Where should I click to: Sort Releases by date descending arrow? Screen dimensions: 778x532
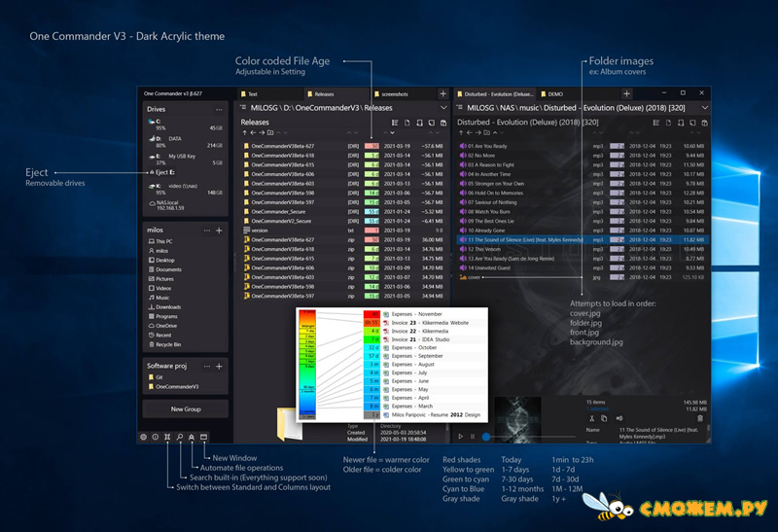[x=392, y=132]
